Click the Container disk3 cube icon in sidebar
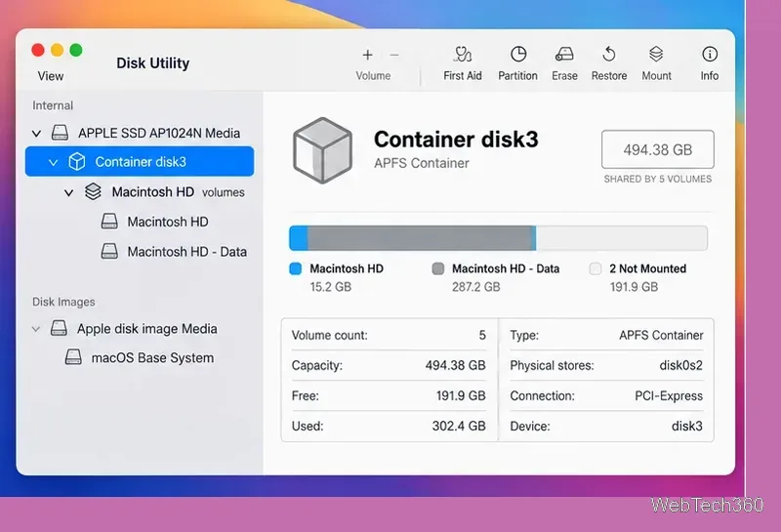The height and width of the screenshot is (532, 781). pyautogui.click(x=77, y=161)
